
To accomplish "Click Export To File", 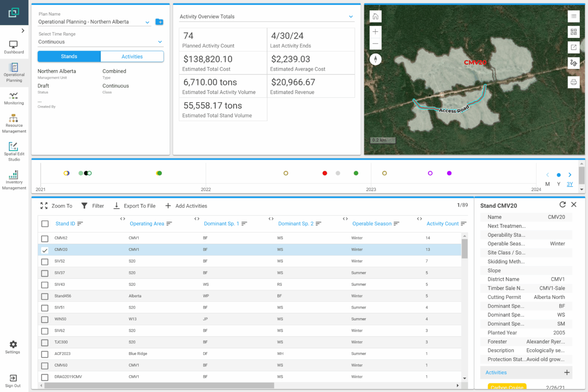I will pos(134,206).
